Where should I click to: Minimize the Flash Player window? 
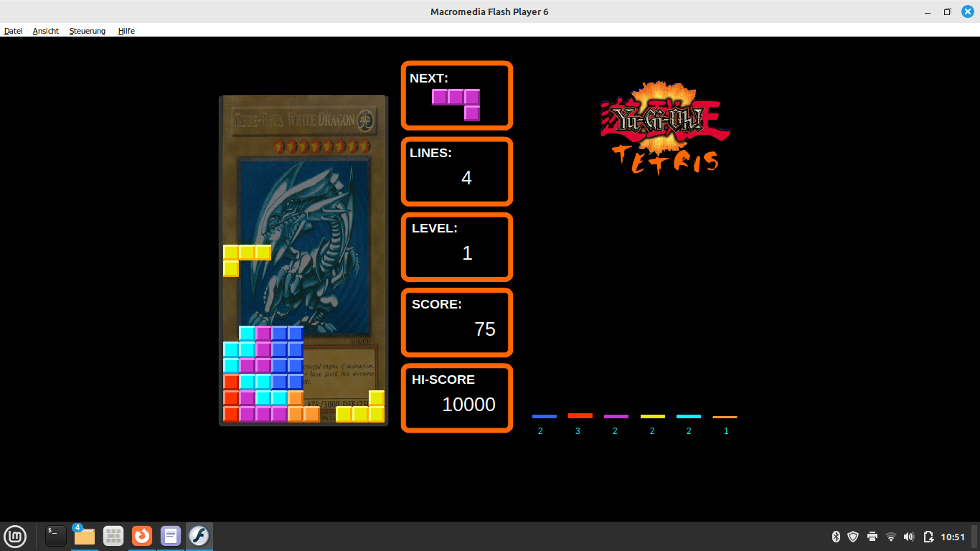[929, 11]
